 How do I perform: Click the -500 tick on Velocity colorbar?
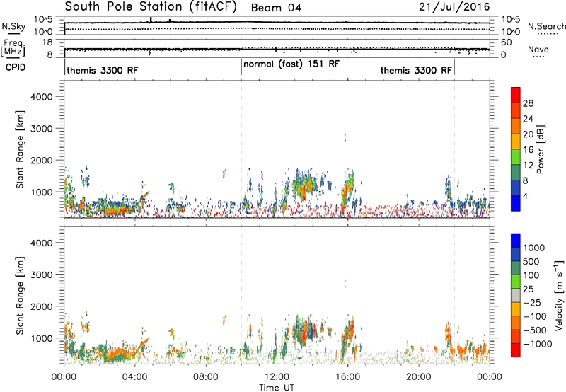[535, 330]
